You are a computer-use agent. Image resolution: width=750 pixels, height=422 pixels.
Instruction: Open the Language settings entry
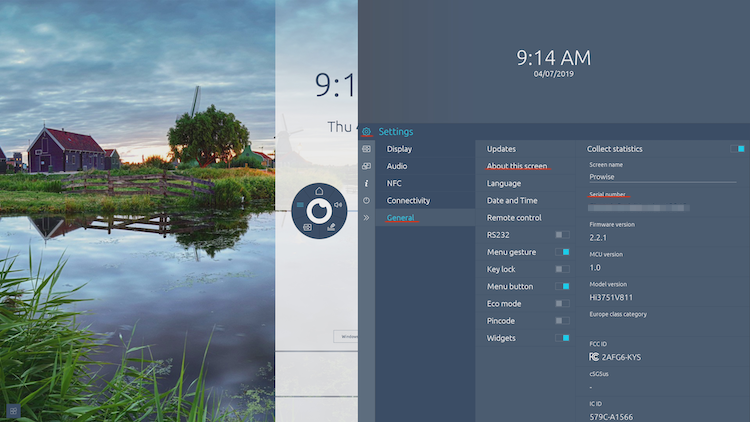504,183
